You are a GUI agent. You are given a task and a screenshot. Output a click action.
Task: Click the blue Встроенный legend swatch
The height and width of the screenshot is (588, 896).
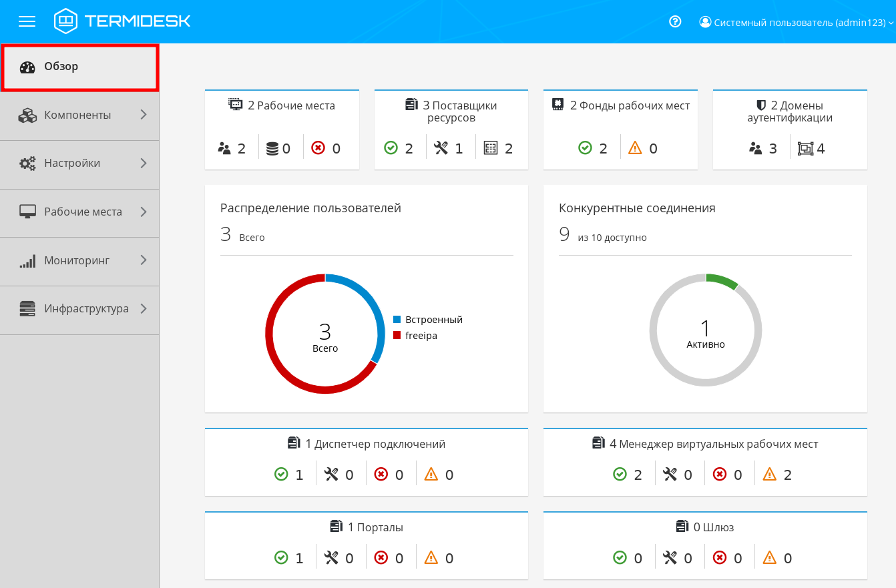(x=397, y=320)
